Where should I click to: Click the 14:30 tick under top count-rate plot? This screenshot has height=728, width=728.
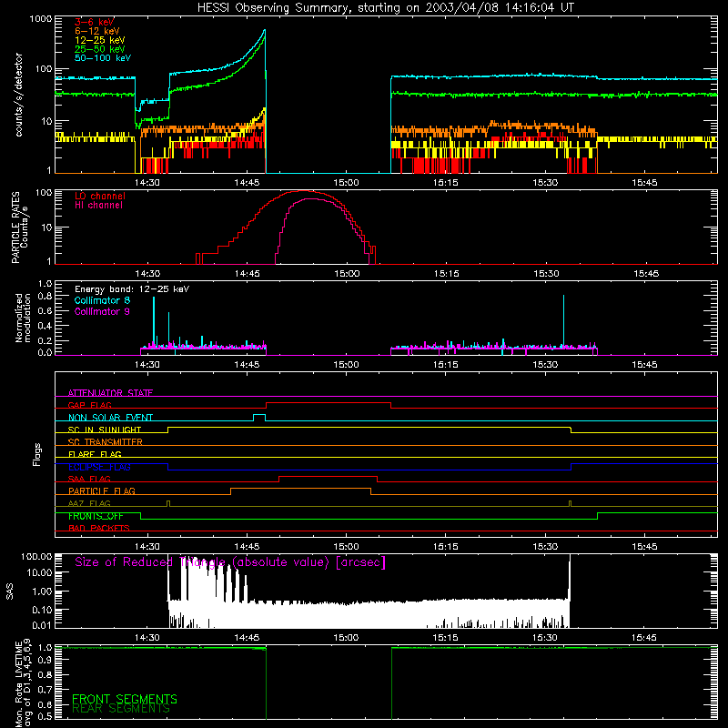(x=147, y=183)
